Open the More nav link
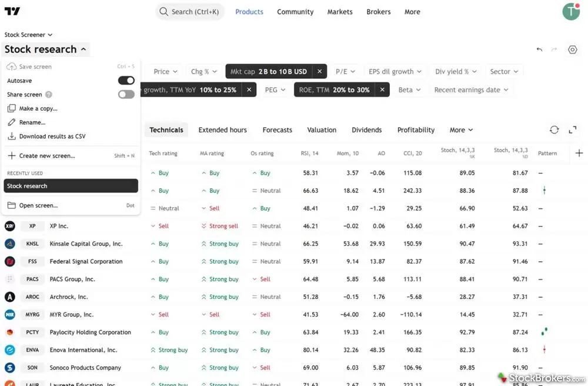Screen dimensions: 588x386 click(x=412, y=12)
